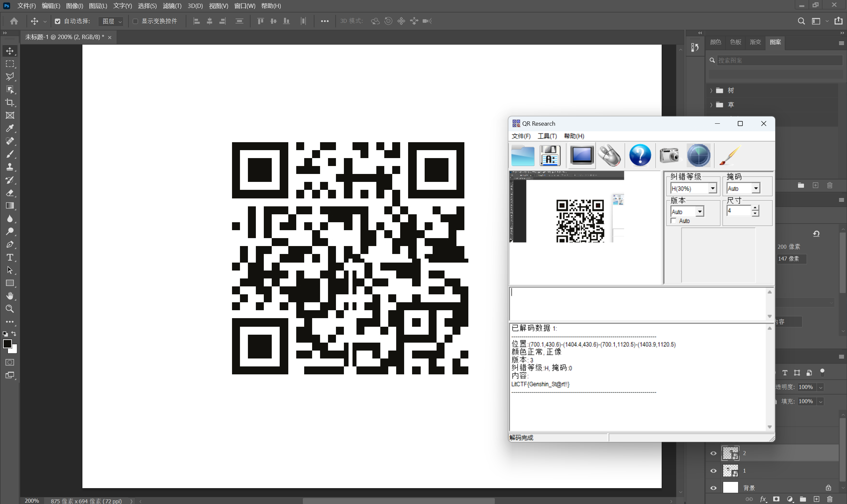Switch to the 渐变 panel tab
The image size is (847, 504).
[755, 42]
